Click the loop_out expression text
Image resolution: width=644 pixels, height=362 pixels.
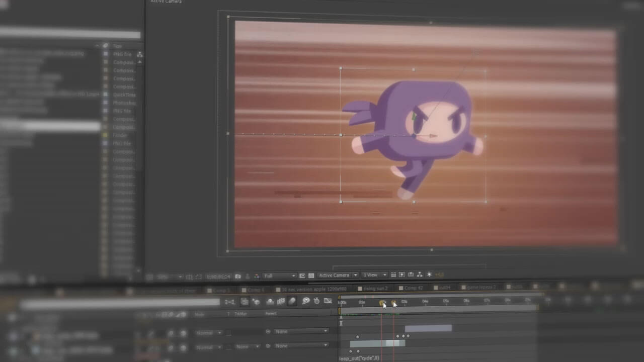(x=359, y=358)
